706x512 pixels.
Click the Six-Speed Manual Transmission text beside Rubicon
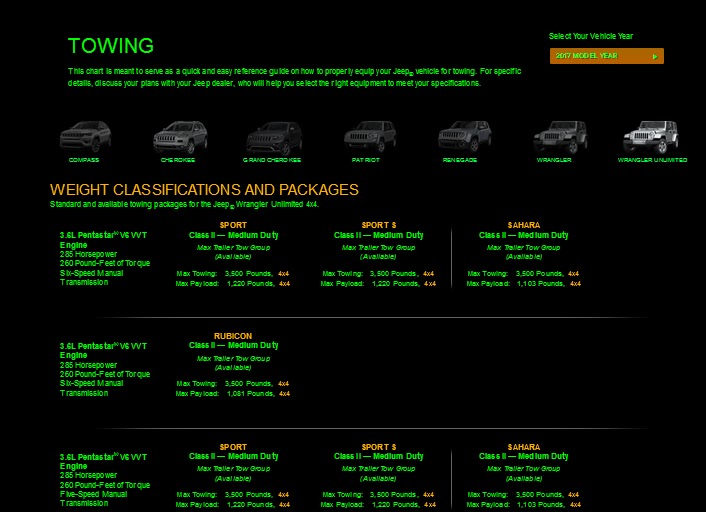click(91, 388)
